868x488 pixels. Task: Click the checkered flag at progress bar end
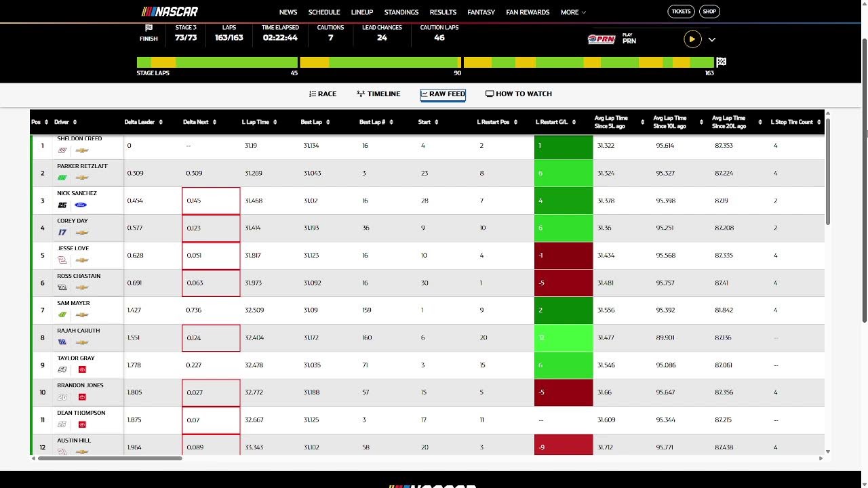[x=722, y=62]
